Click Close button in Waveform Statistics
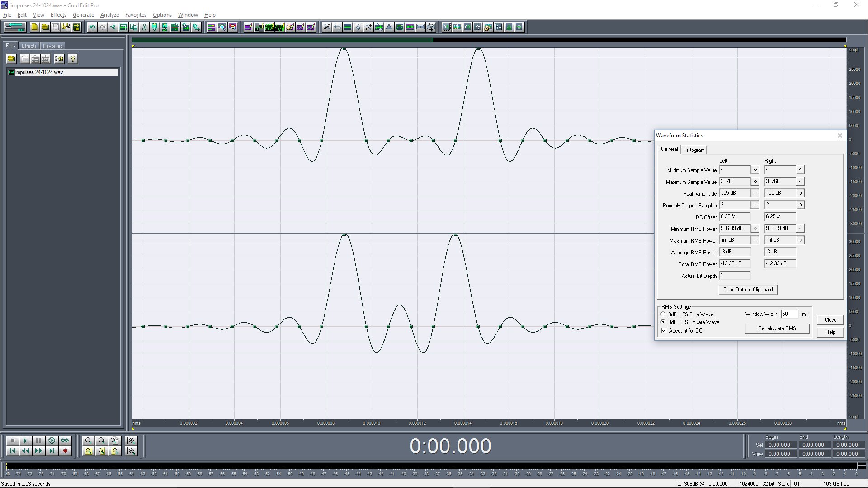The width and height of the screenshot is (868, 488). click(830, 320)
